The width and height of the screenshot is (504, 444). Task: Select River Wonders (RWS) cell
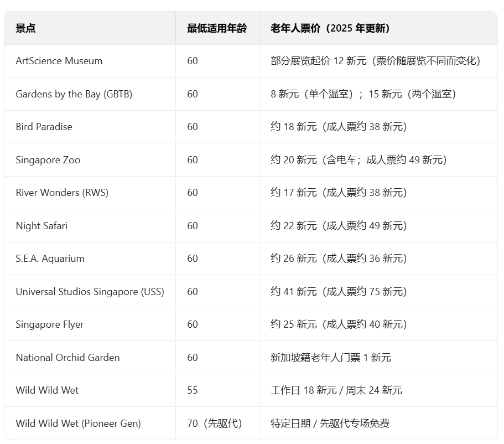(62, 193)
